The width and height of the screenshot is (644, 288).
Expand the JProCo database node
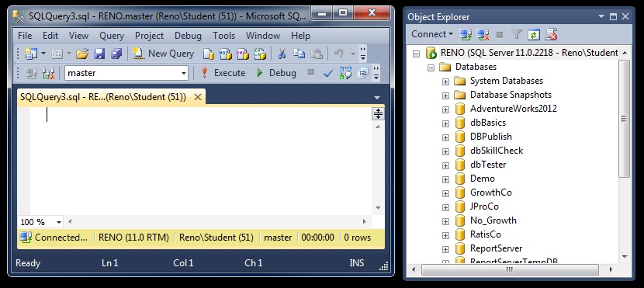click(x=445, y=206)
